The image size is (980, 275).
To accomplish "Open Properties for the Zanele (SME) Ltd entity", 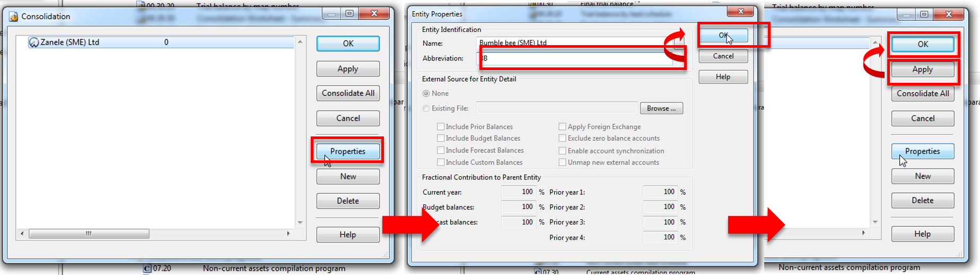I will [x=348, y=151].
